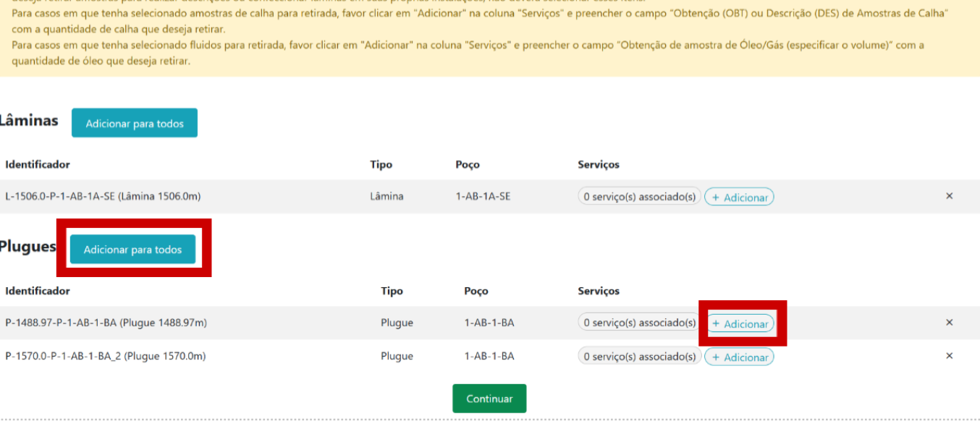Viewport: 980px width, 421px height.
Task: Select the 0 serviço(s) associado(s) badge for Plugue 1570.0m
Action: point(639,357)
